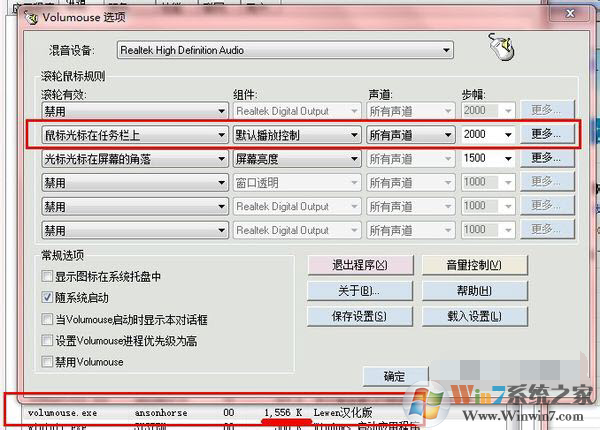Click the Volumouse title bar icon

pos(31,17)
